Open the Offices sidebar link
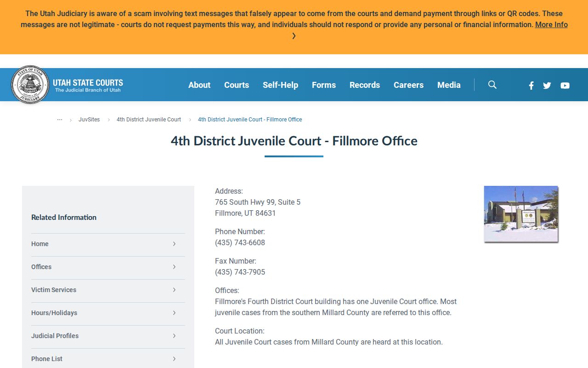The height and width of the screenshot is (368, 588). point(41,267)
